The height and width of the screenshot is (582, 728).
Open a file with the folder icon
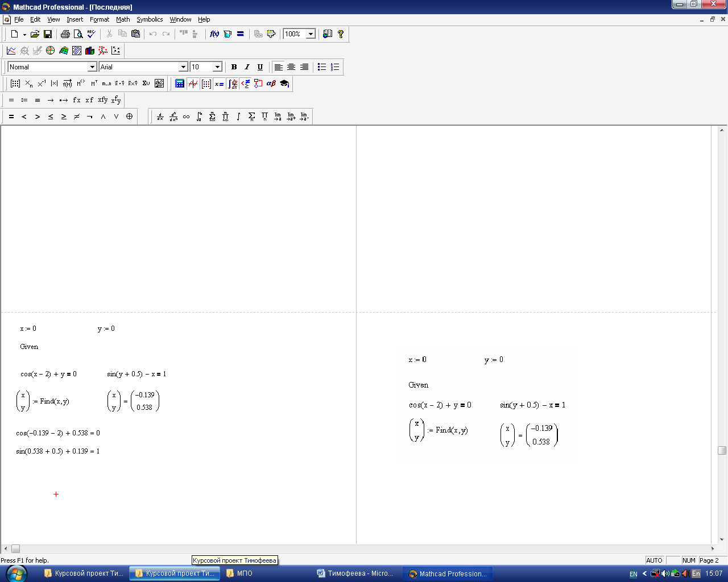pyautogui.click(x=35, y=34)
